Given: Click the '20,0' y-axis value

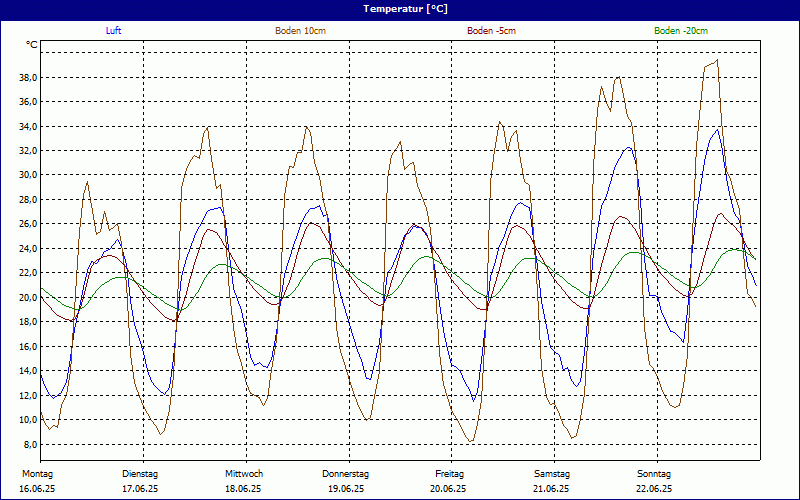Looking at the screenshot, I should [29, 297].
